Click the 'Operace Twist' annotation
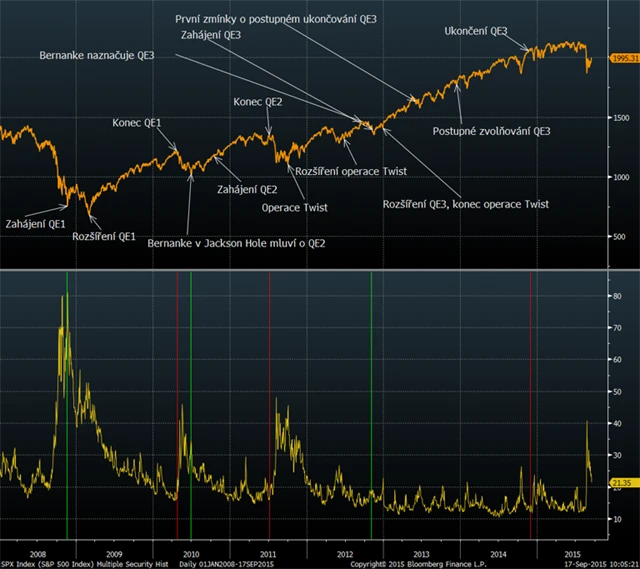 (x=295, y=207)
